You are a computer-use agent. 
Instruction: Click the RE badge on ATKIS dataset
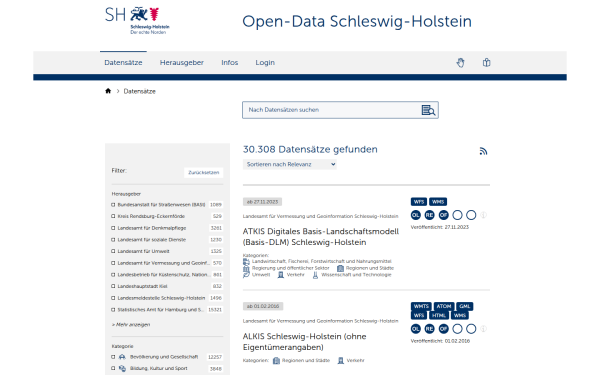(x=429, y=215)
